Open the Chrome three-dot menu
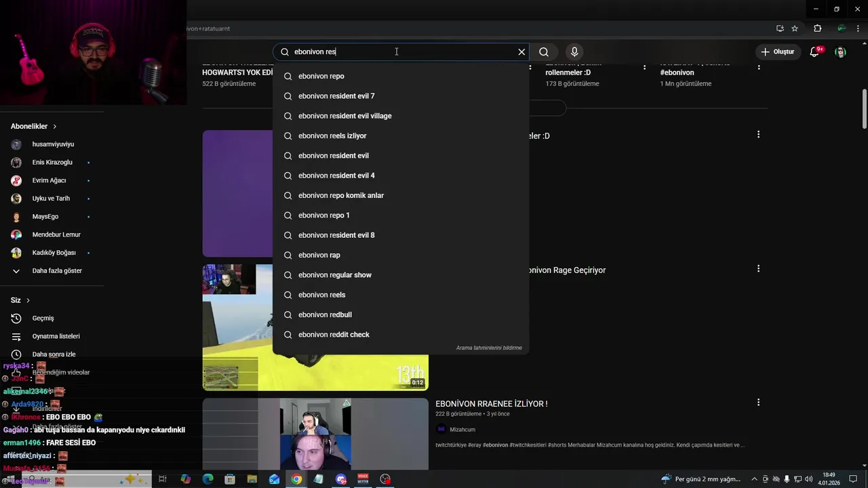Viewport: 868px width, 488px height. tap(858, 28)
